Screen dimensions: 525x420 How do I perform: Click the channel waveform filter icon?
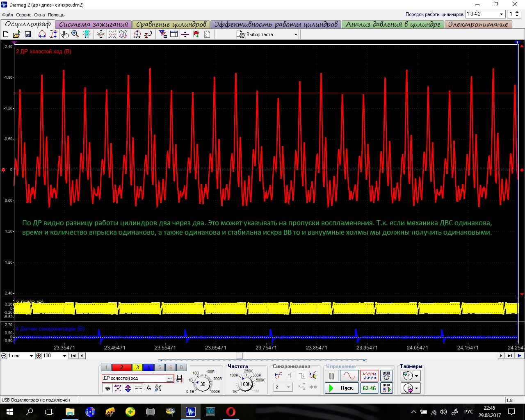click(x=118, y=388)
